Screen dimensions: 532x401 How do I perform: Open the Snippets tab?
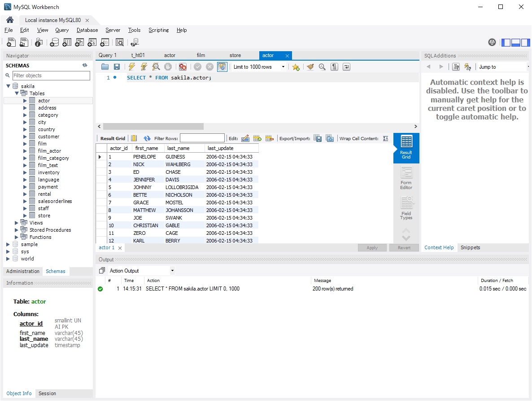[x=470, y=247]
